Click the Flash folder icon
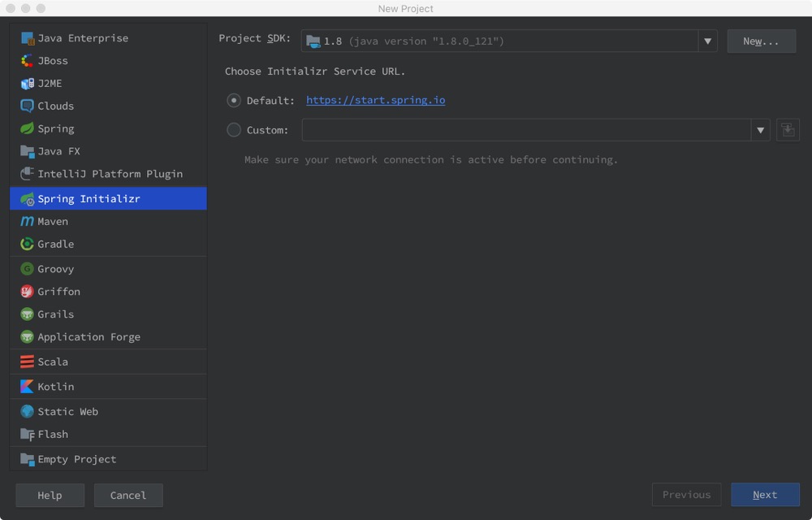The width and height of the screenshot is (812, 520). 28,434
